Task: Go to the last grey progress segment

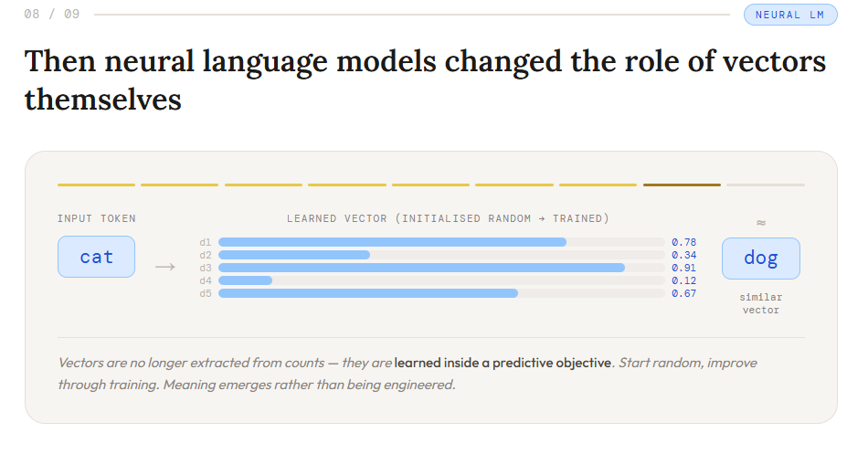Action: 766,185
